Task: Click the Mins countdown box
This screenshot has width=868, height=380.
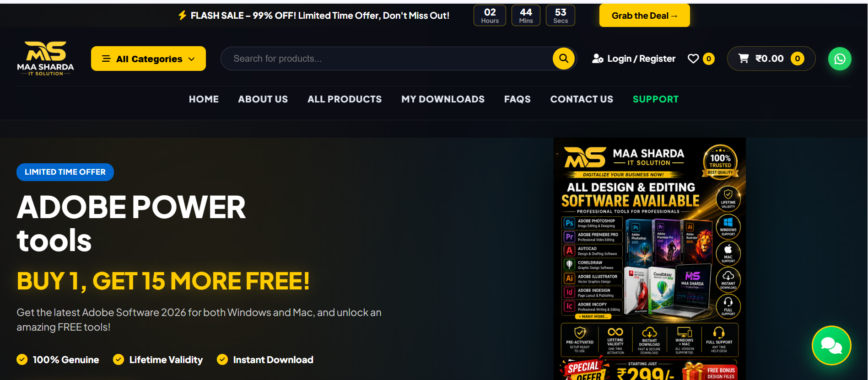Action: point(526,16)
